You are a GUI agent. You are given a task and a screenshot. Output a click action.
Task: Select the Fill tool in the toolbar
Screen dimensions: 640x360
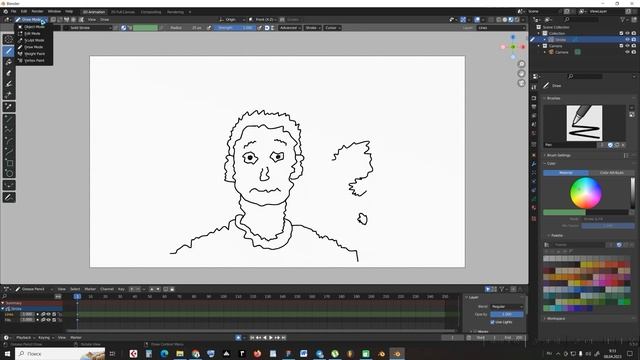tap(9, 62)
